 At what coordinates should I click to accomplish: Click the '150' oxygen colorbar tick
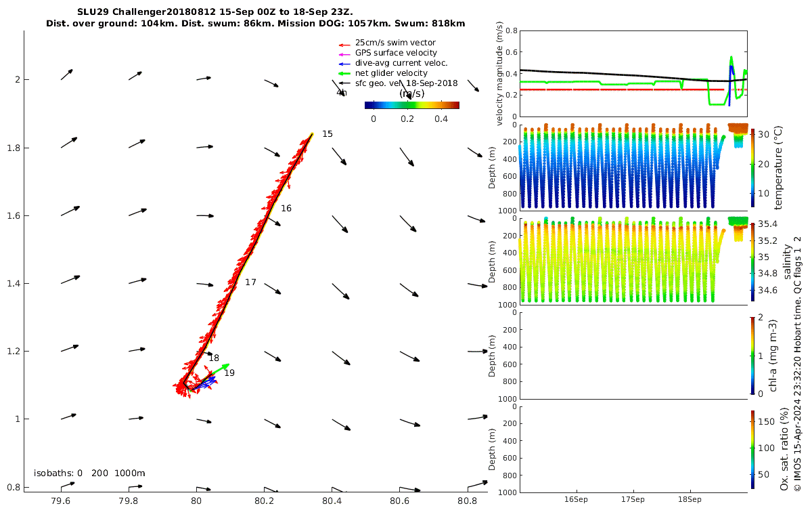(766, 421)
